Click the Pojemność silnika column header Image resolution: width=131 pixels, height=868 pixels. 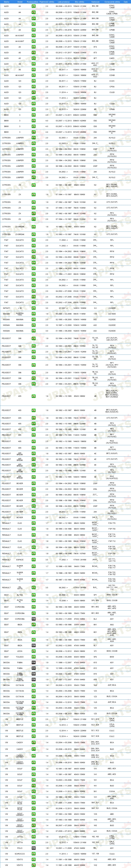47,2
